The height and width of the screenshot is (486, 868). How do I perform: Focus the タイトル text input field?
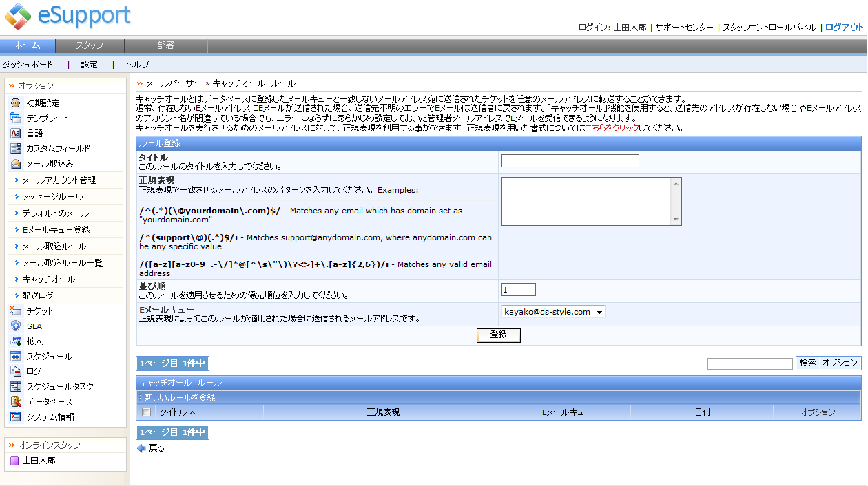(570, 161)
